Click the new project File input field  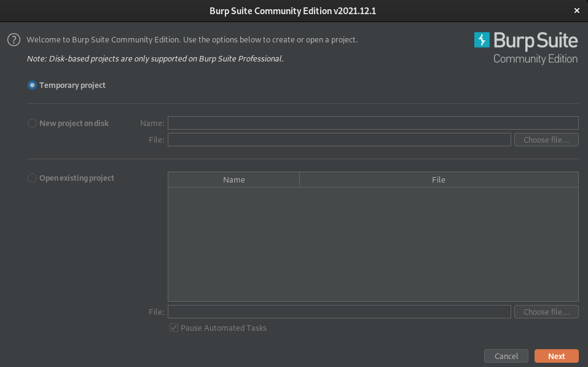pos(339,140)
